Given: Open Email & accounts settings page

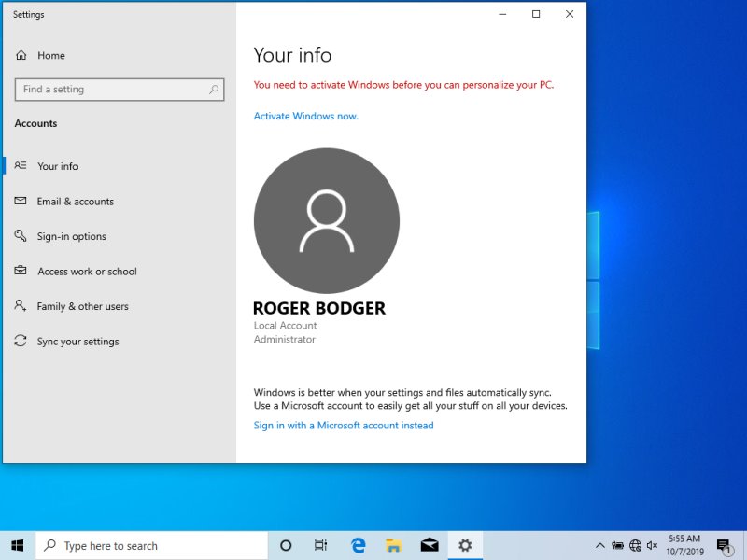Looking at the screenshot, I should pyautogui.click(x=75, y=202).
